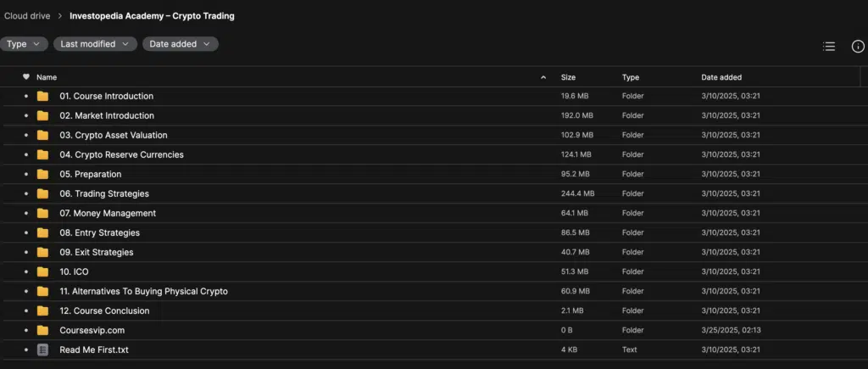
Task: Sort by the Date added column header
Action: [x=721, y=77]
